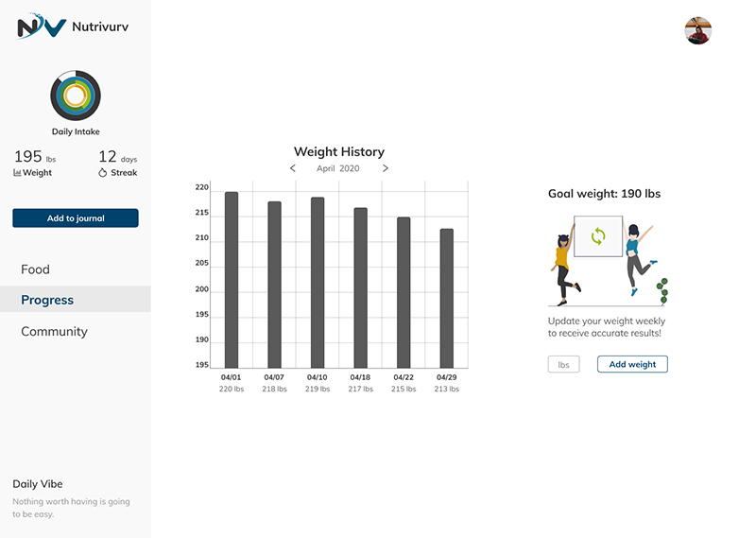Go to next month with right chevron
This screenshot has height=538, width=756.
click(x=386, y=168)
